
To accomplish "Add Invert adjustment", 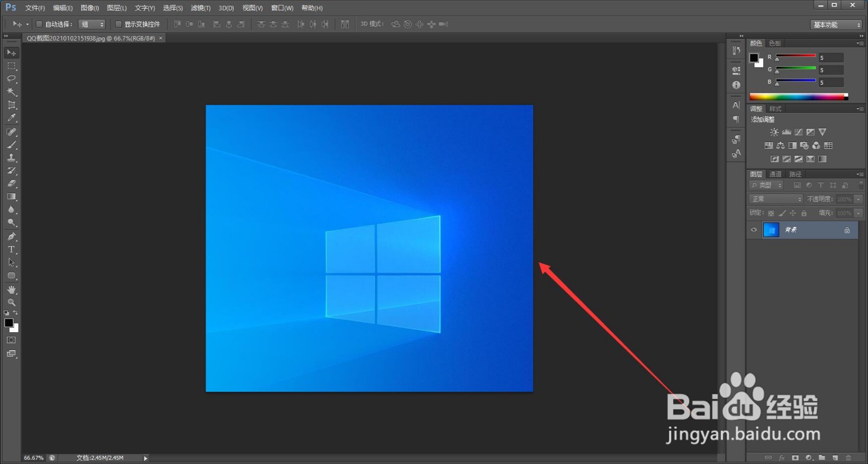I will [775, 159].
